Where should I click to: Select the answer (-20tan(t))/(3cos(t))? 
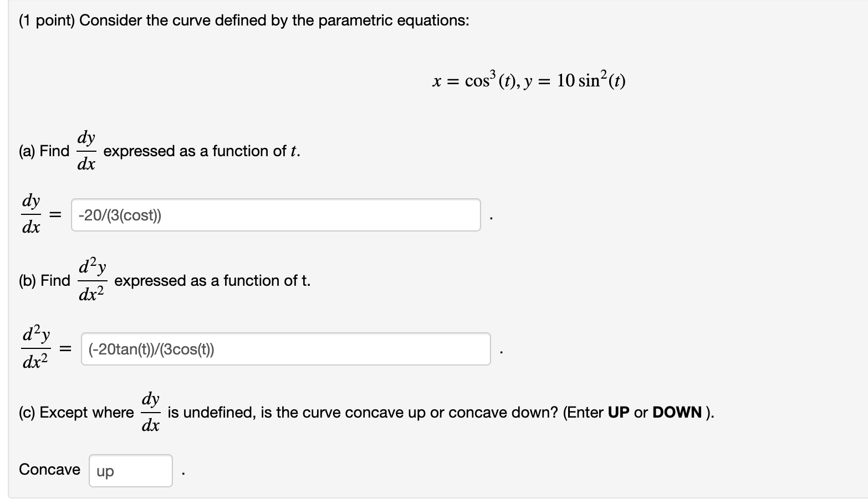tap(151, 349)
